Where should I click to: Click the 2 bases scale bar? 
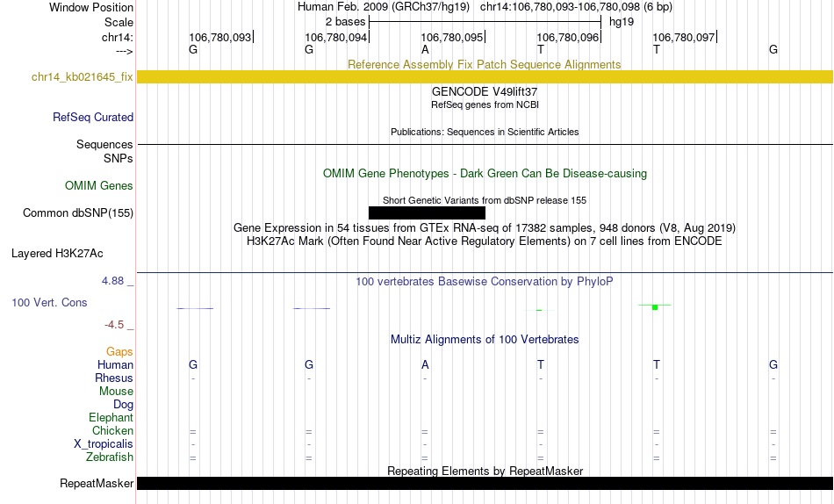[485, 22]
